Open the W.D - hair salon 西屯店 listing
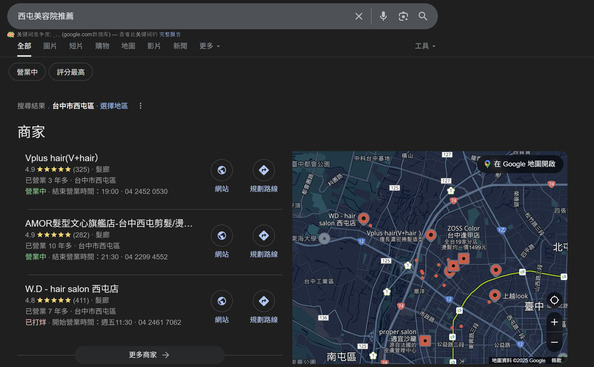594x367 pixels. point(72,289)
